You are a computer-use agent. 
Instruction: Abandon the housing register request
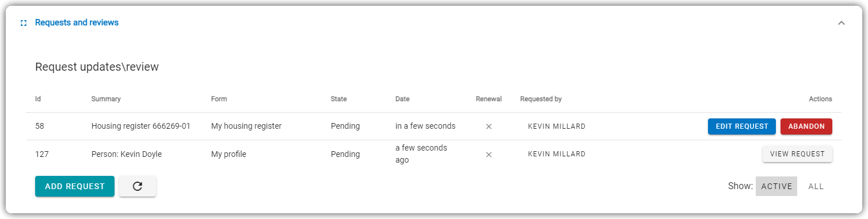[806, 126]
